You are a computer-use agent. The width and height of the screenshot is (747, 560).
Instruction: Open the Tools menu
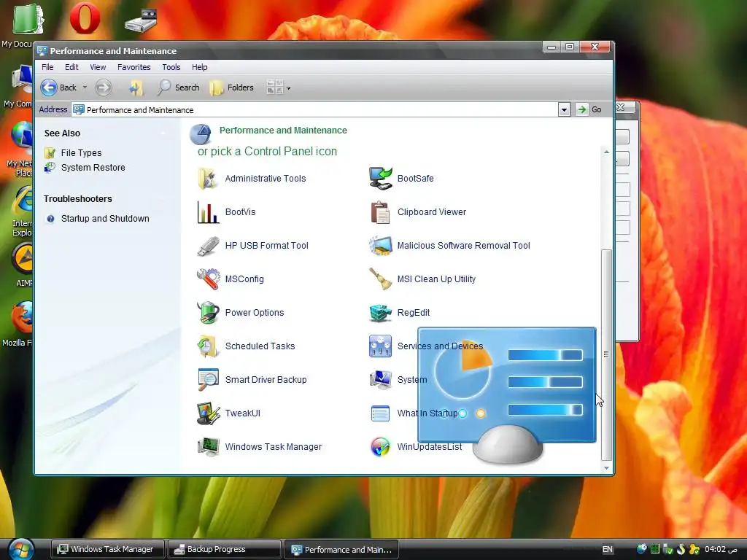click(171, 67)
